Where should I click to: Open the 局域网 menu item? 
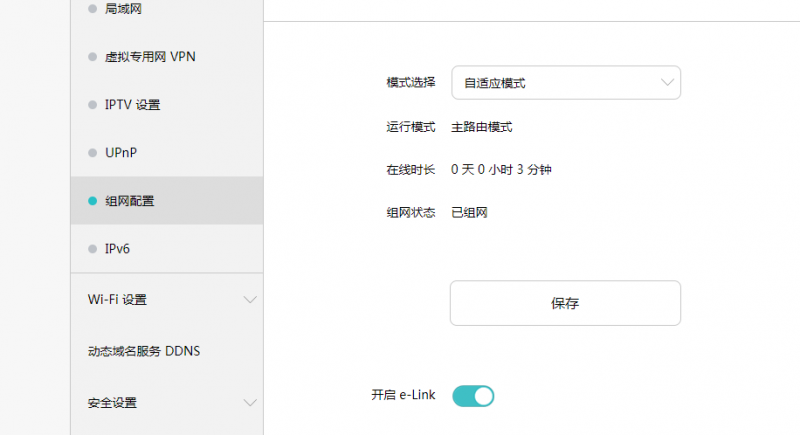(x=167, y=9)
